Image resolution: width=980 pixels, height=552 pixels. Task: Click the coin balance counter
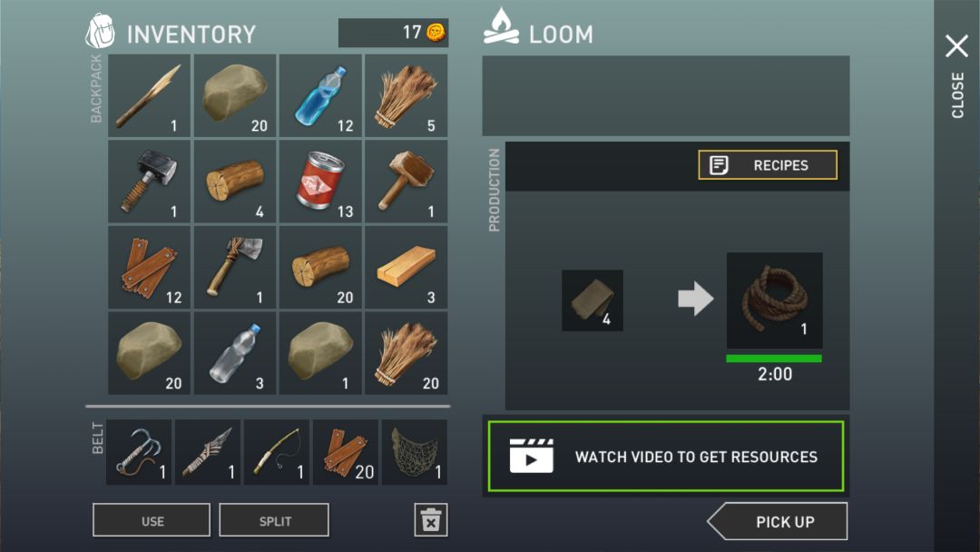[x=393, y=33]
